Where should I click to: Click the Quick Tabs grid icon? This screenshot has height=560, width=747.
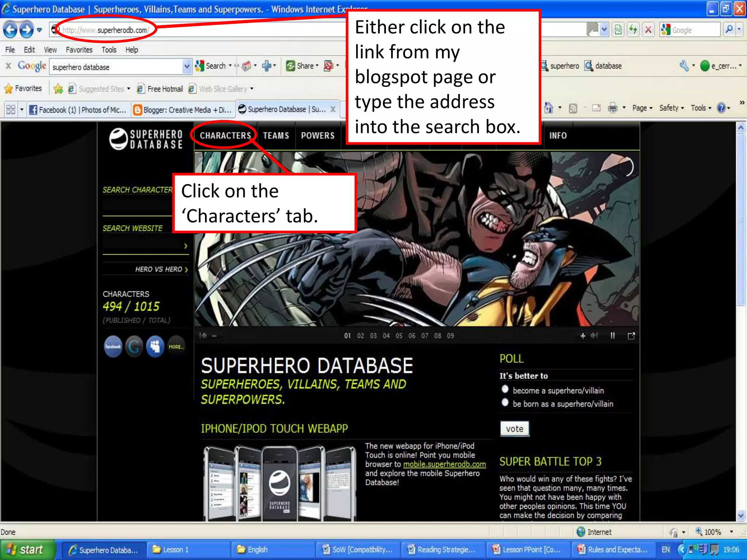click(x=11, y=109)
